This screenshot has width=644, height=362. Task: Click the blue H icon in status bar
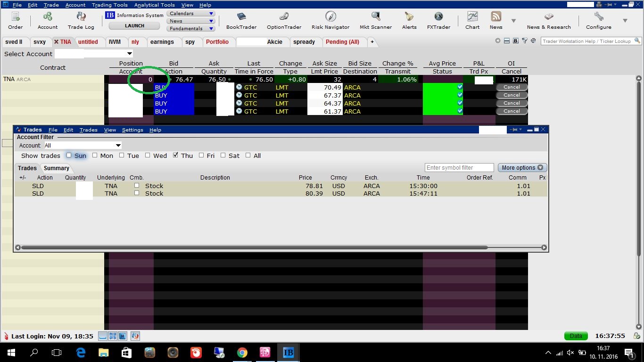tap(123, 336)
